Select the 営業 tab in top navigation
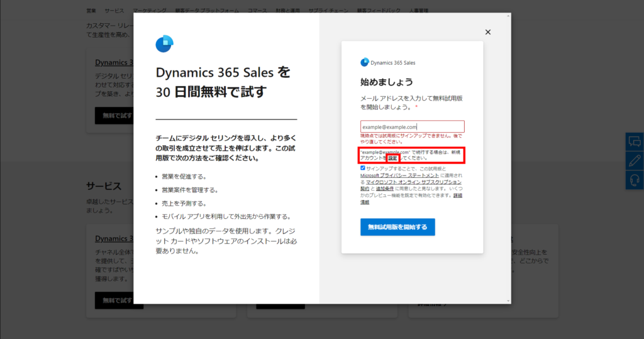 coord(91,11)
